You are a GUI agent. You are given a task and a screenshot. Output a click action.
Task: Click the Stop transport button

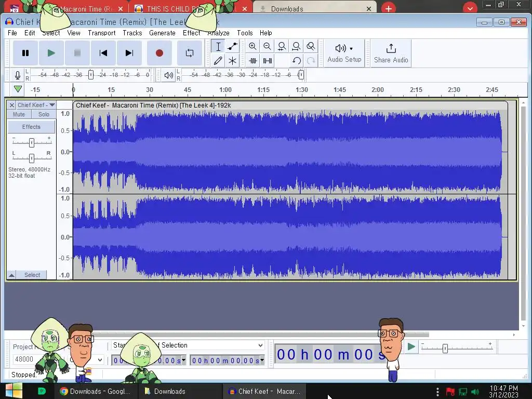[x=77, y=53]
